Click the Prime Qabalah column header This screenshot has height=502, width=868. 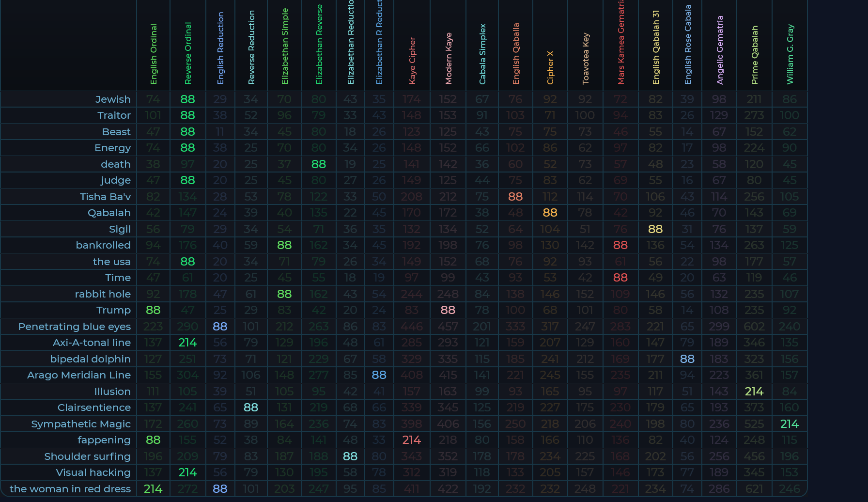pyautogui.click(x=754, y=55)
